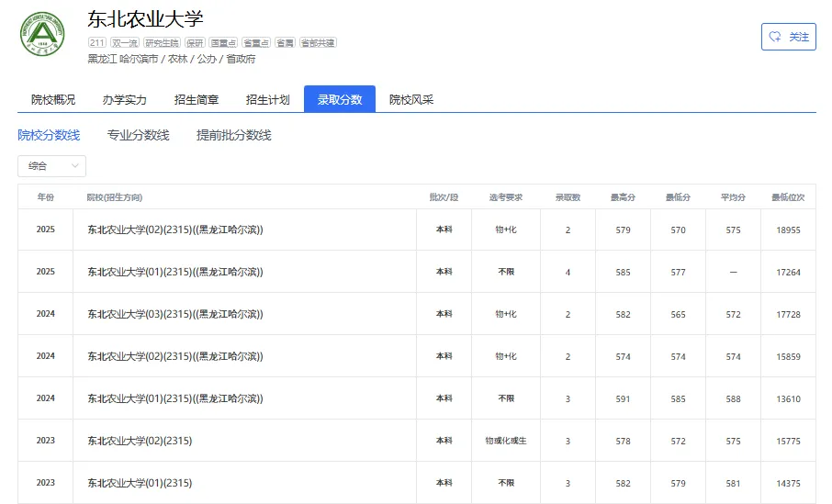Click the 批次/段 column header
832x504 pixels.
(x=444, y=197)
